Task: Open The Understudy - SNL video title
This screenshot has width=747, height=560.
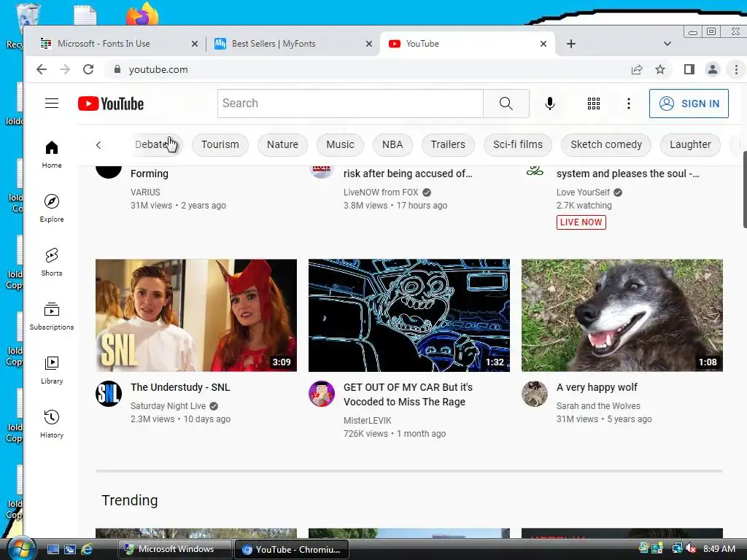Action: pos(180,387)
